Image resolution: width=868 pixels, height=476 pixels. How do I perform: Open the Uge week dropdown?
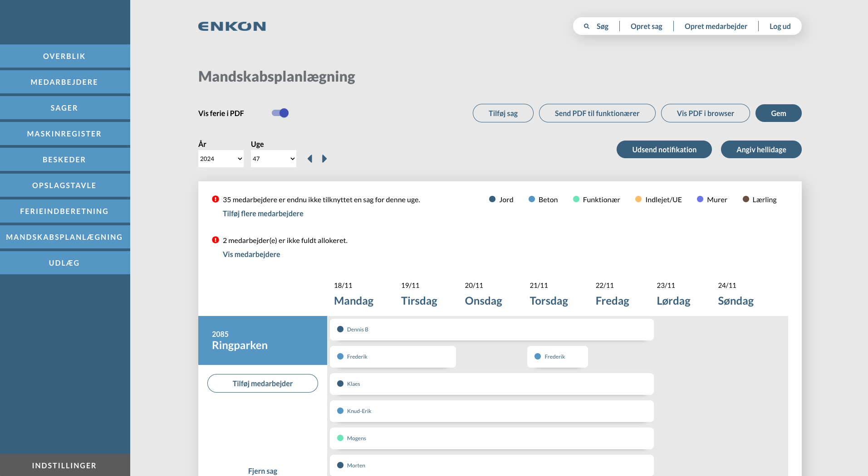pos(274,159)
